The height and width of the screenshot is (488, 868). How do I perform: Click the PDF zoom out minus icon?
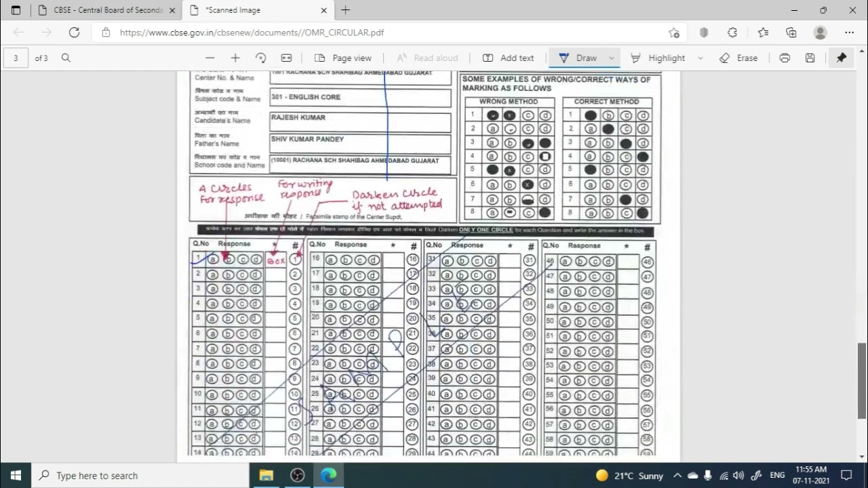point(210,58)
